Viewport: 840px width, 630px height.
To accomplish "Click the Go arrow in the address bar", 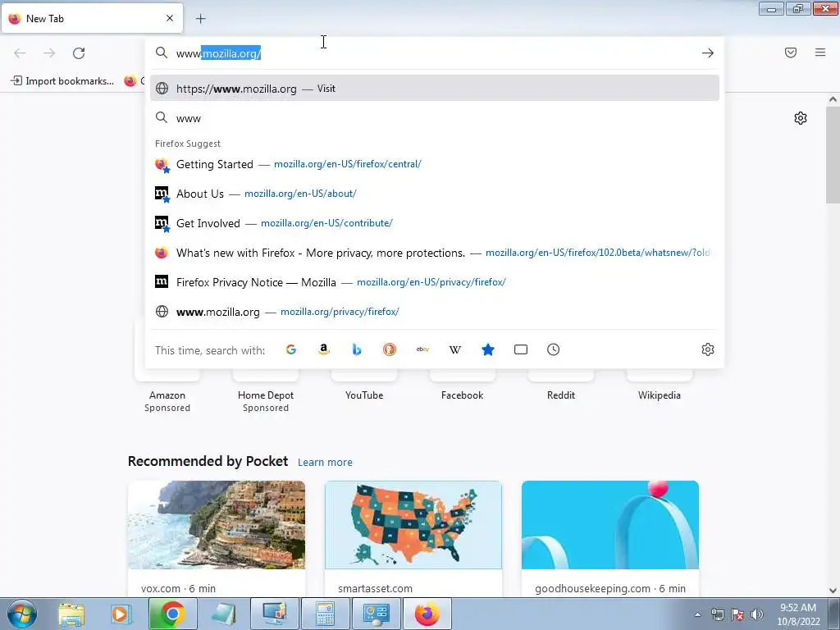I will pos(708,53).
